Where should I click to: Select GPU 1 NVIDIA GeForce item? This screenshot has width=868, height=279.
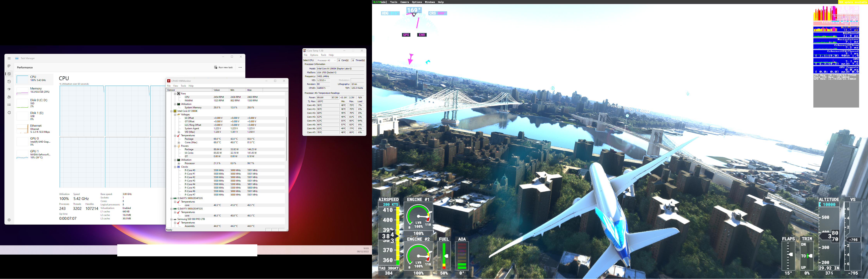34,154
